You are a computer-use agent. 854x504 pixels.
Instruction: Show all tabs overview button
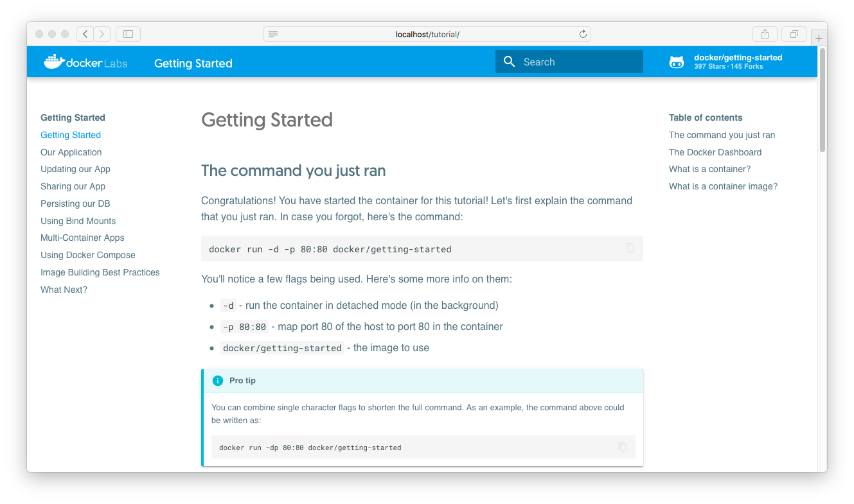click(794, 34)
